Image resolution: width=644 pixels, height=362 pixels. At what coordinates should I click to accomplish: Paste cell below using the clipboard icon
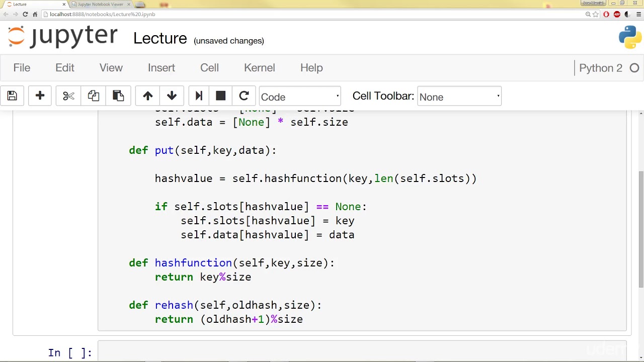click(118, 96)
